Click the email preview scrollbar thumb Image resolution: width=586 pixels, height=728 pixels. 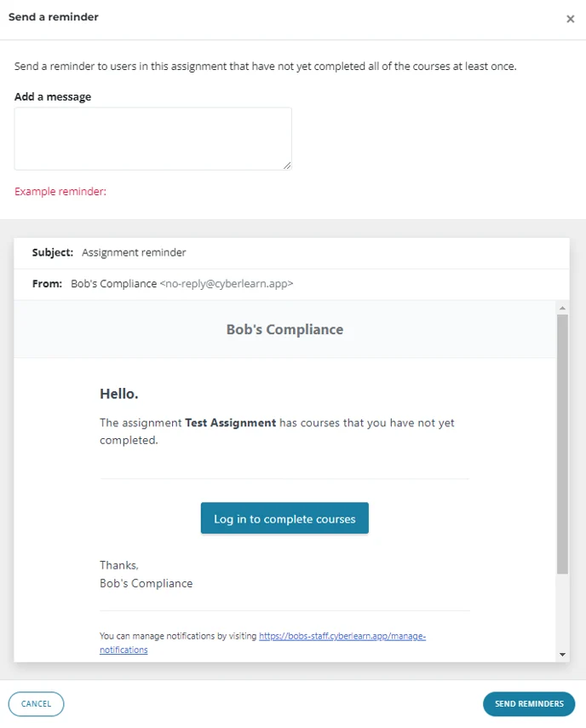click(x=562, y=443)
